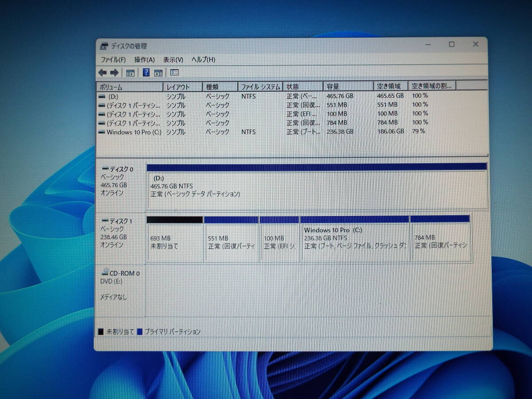
Task: Click the ディスク 1 disk icon
Action: pos(106,221)
